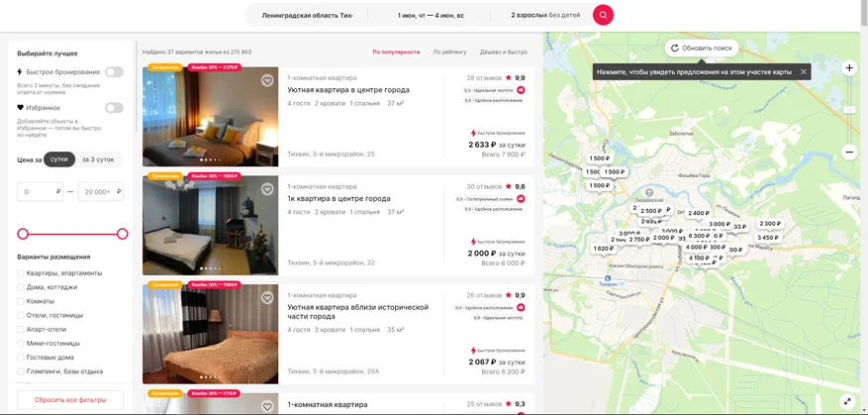The height and width of the screenshot is (415, 868).
Task: Click the right price slider handle
Action: 123,234
